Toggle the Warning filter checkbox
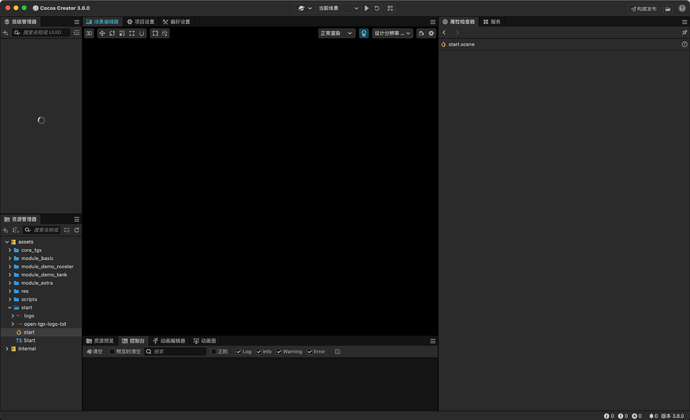The width and height of the screenshot is (690, 420). [x=279, y=352]
